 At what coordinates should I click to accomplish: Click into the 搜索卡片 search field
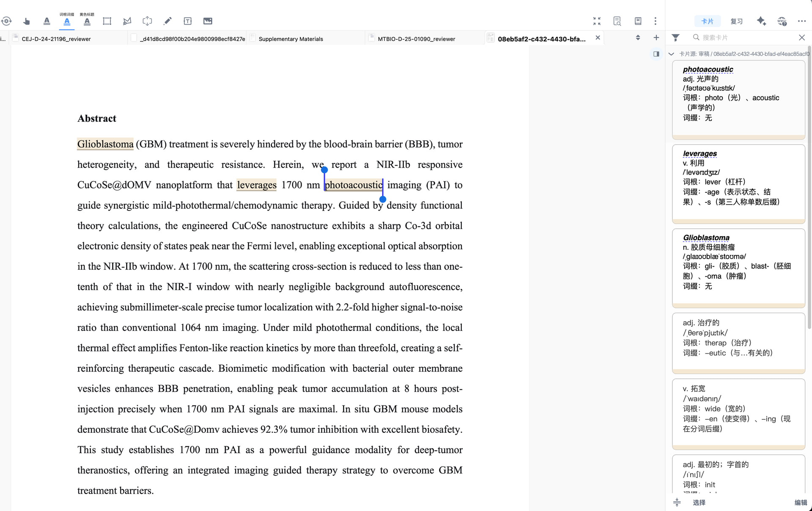pos(744,38)
